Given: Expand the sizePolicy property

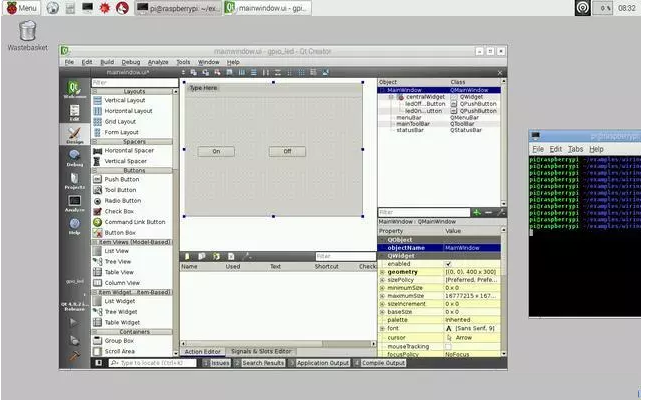Looking at the screenshot, I should [382, 280].
